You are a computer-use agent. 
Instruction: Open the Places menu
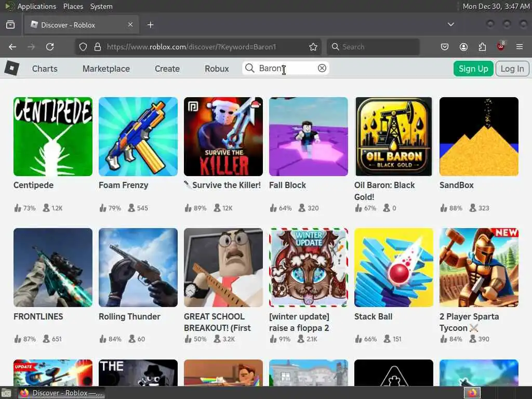tap(73, 6)
